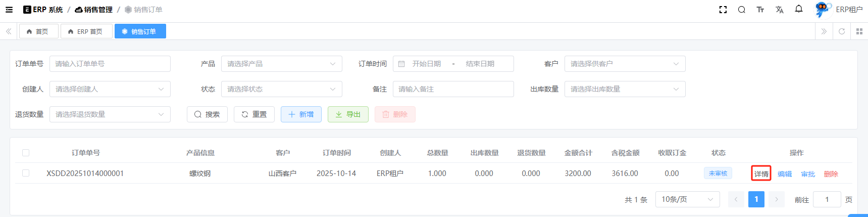Switch to the ERP 首页 tab
868x217 pixels.
click(x=86, y=31)
